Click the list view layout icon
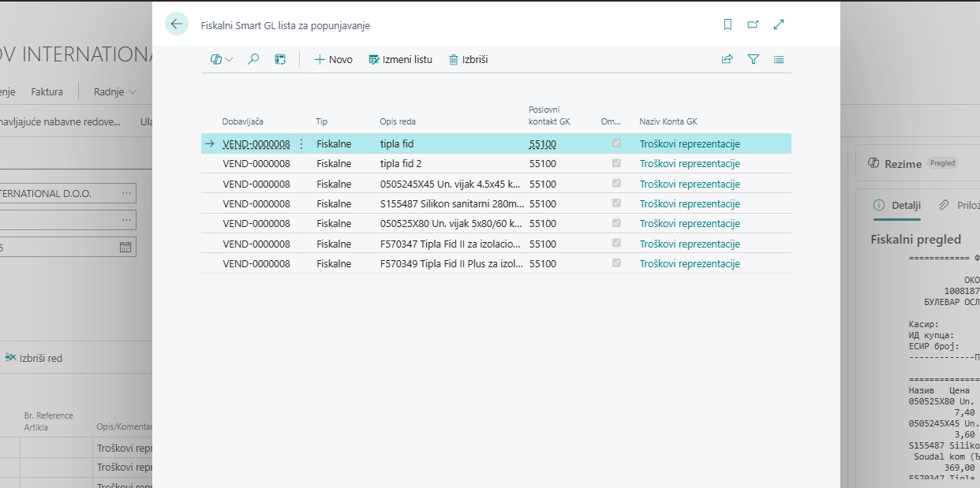Image resolution: width=980 pixels, height=488 pixels. [x=779, y=59]
